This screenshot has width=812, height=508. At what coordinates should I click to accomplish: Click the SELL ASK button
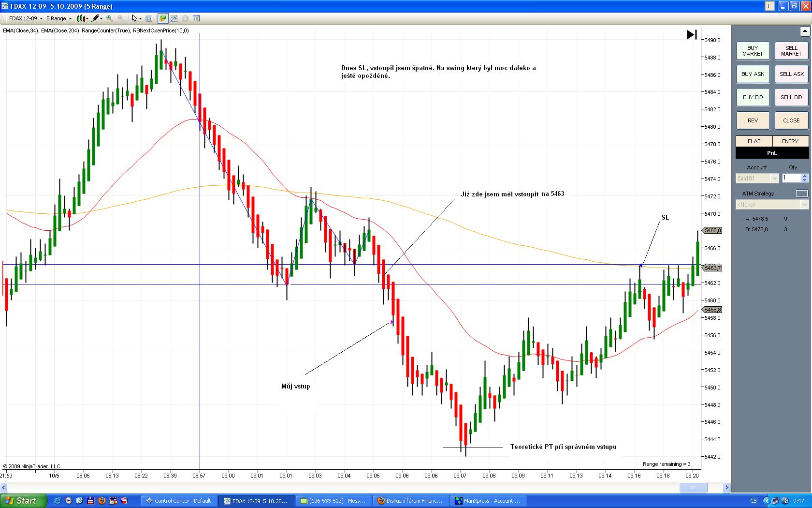click(791, 74)
